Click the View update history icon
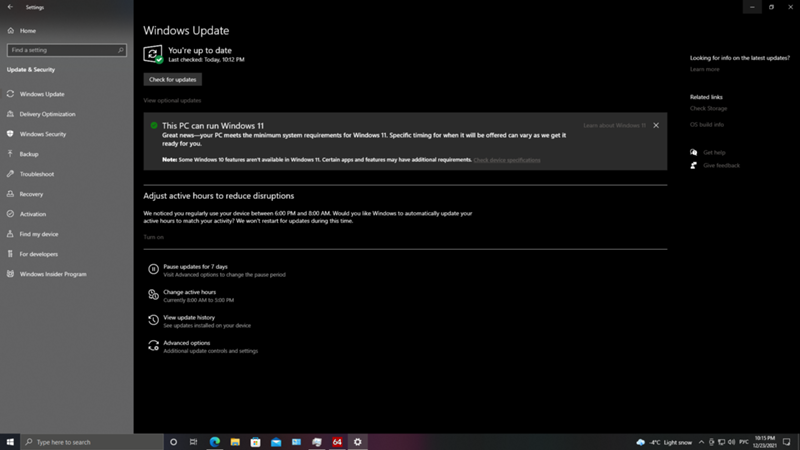Screen dimensions: 800x450 pyautogui.click(x=153, y=320)
